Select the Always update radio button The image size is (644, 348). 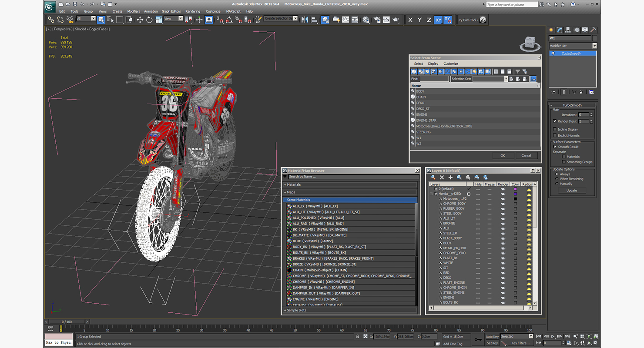click(x=557, y=174)
